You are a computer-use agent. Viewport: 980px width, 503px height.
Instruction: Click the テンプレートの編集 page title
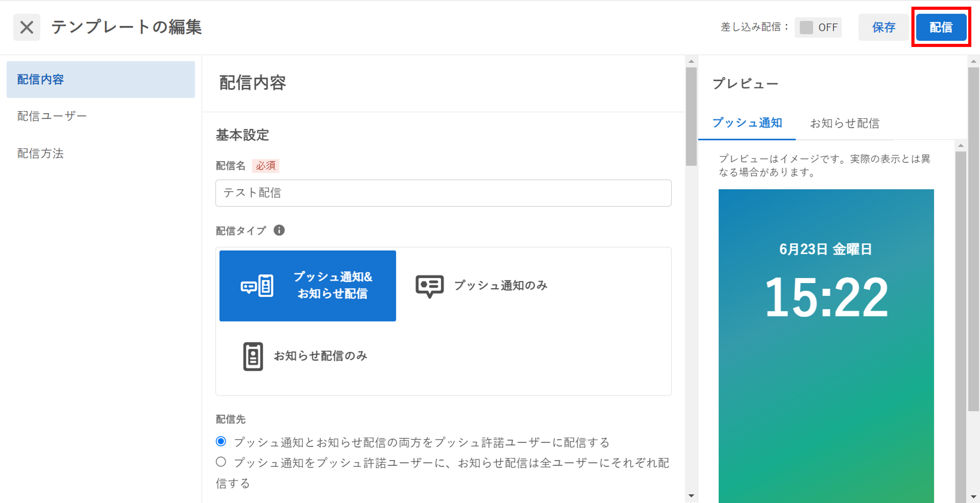(x=126, y=27)
